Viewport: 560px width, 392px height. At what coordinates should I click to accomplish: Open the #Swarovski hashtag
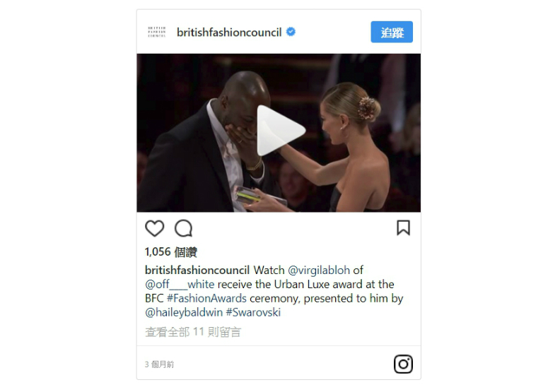click(x=253, y=312)
